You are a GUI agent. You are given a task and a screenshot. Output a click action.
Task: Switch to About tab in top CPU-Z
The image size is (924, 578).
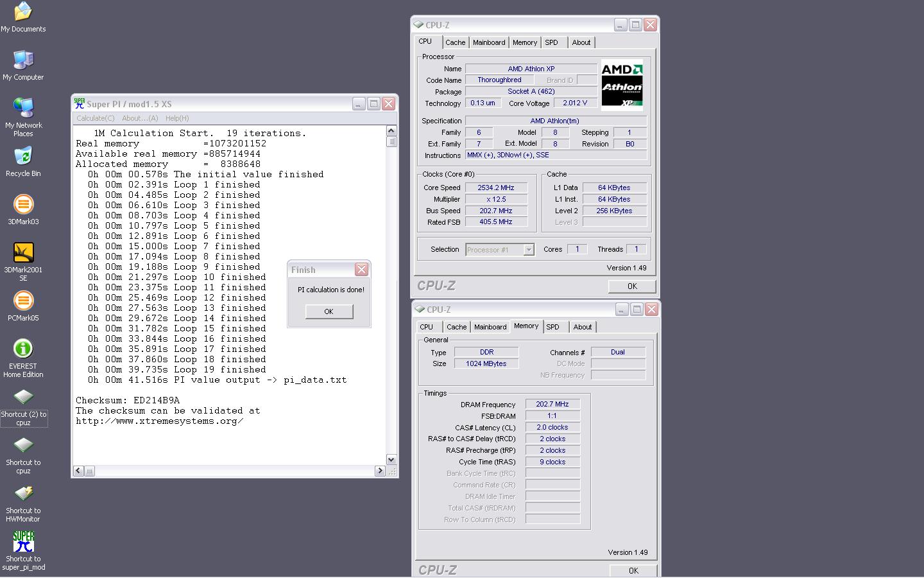[581, 42]
